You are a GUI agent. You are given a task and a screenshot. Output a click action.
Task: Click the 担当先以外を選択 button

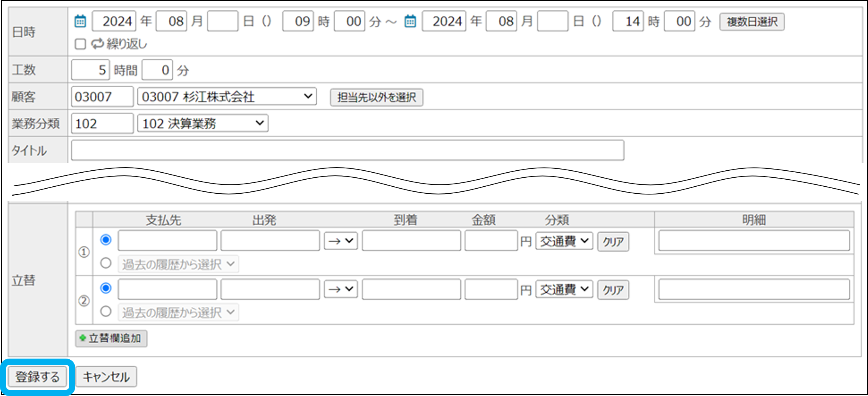point(376,97)
